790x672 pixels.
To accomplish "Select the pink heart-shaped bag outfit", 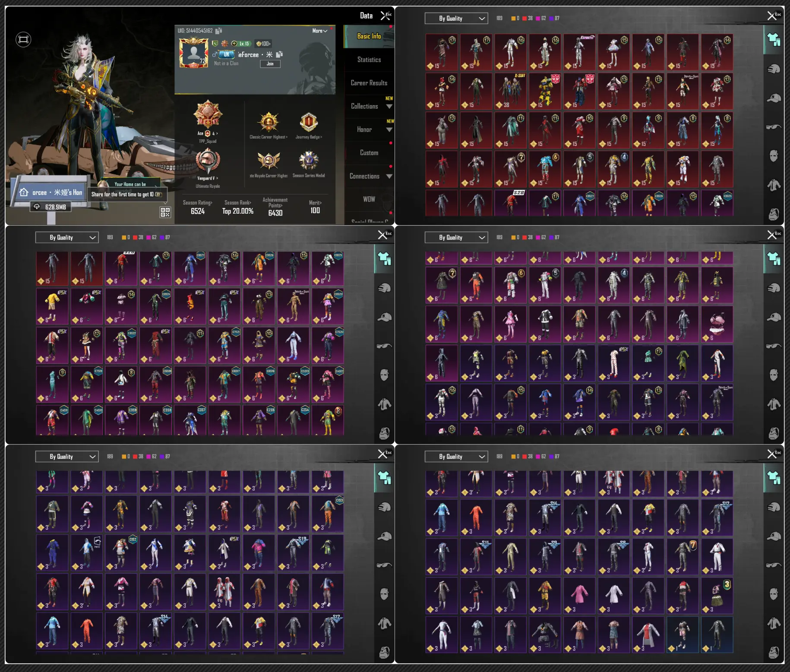I will pyautogui.click(x=717, y=324).
